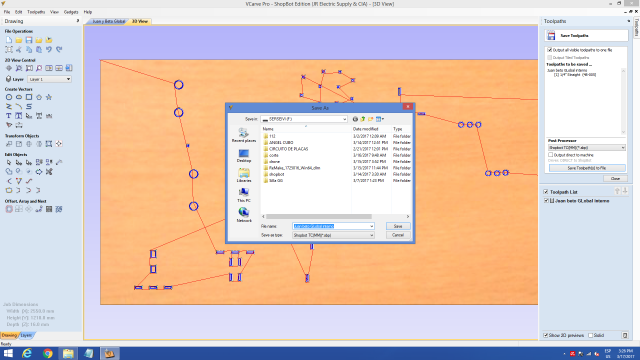
Task: Select the draw text tool
Action: point(9,116)
